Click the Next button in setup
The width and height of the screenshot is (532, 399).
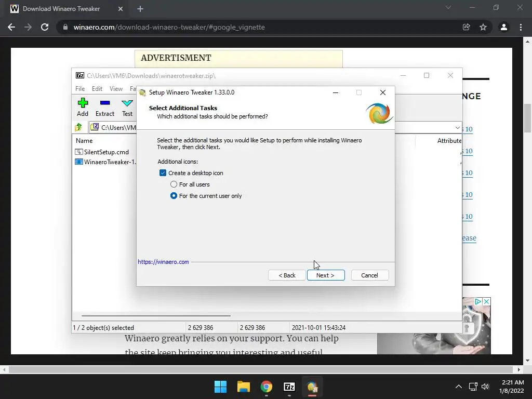tap(326, 275)
